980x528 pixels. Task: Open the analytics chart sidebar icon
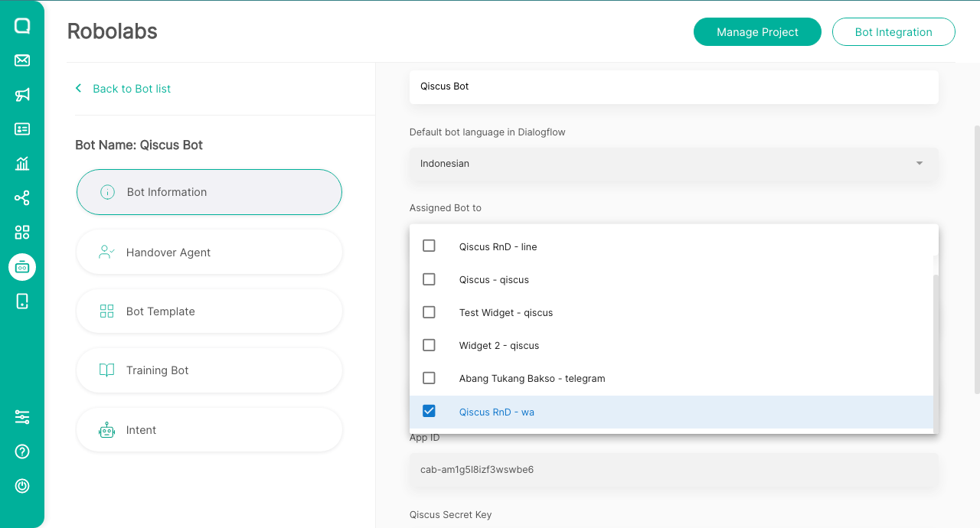22,164
